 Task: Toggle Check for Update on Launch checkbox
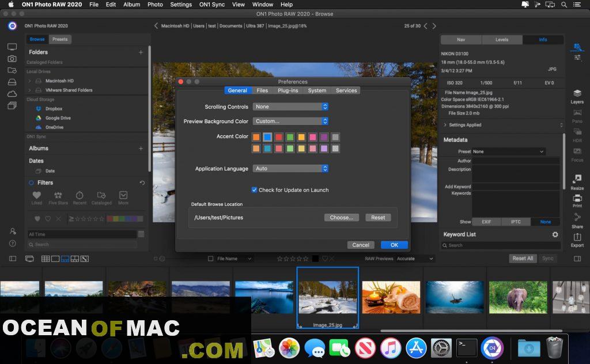[254, 190]
